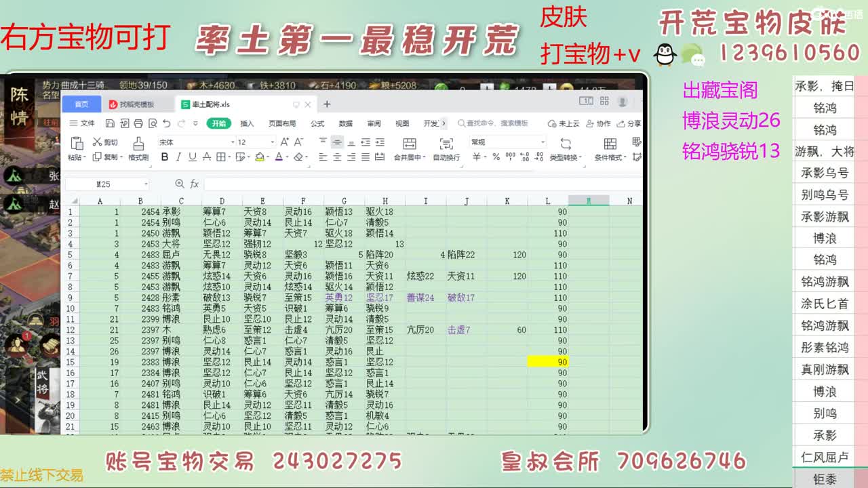Click the eraser clear-format icon
Screen dimensions: 868x488
(x=298, y=157)
